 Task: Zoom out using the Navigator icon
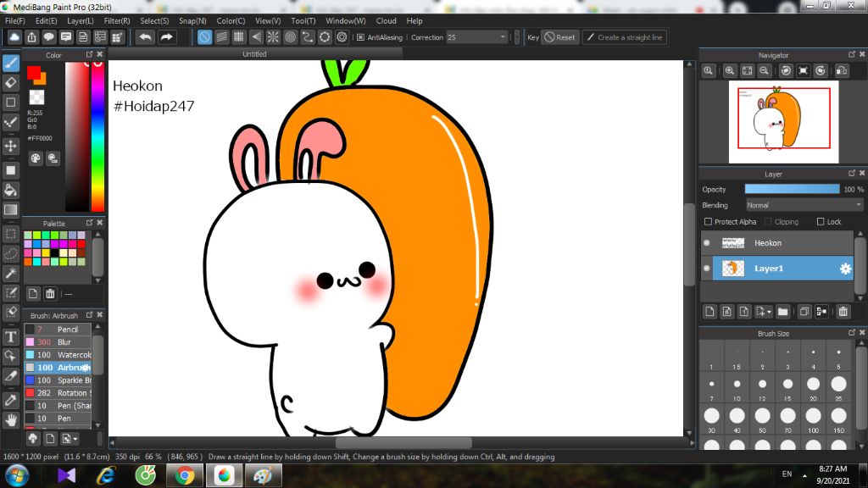(765, 71)
